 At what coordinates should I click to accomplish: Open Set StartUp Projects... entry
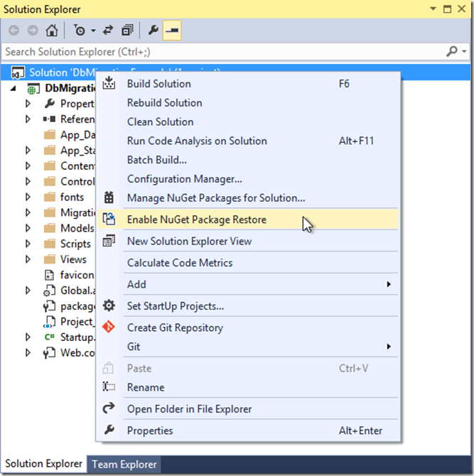247,306
